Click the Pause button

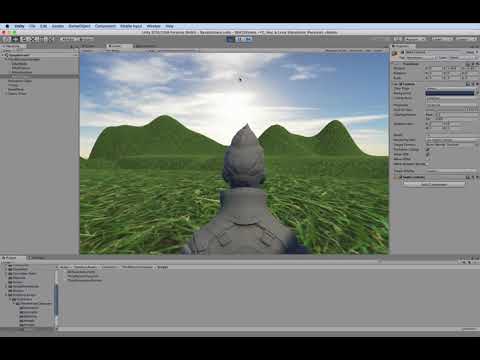click(x=239, y=39)
